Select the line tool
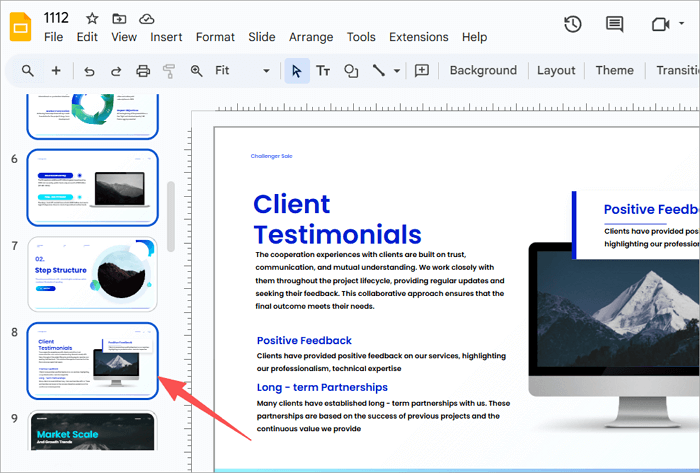This screenshot has width=700, height=473. coord(379,71)
